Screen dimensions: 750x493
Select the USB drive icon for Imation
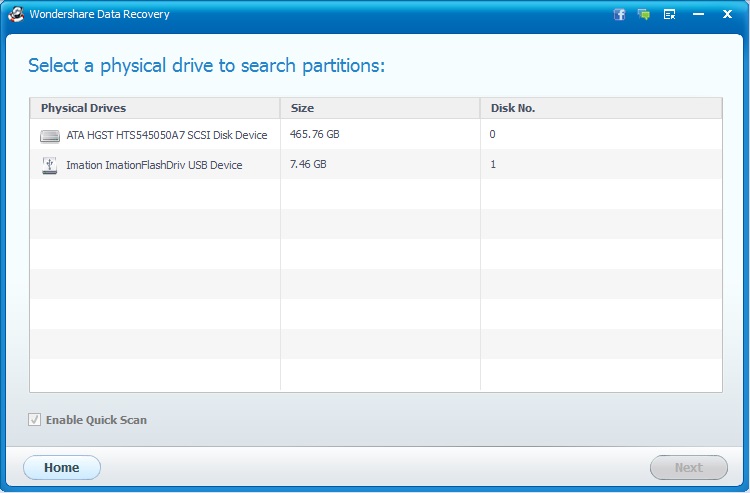pos(50,165)
